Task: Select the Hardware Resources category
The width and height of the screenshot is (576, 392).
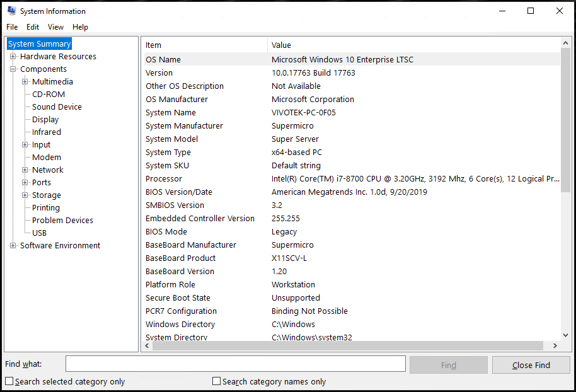Action: [58, 57]
